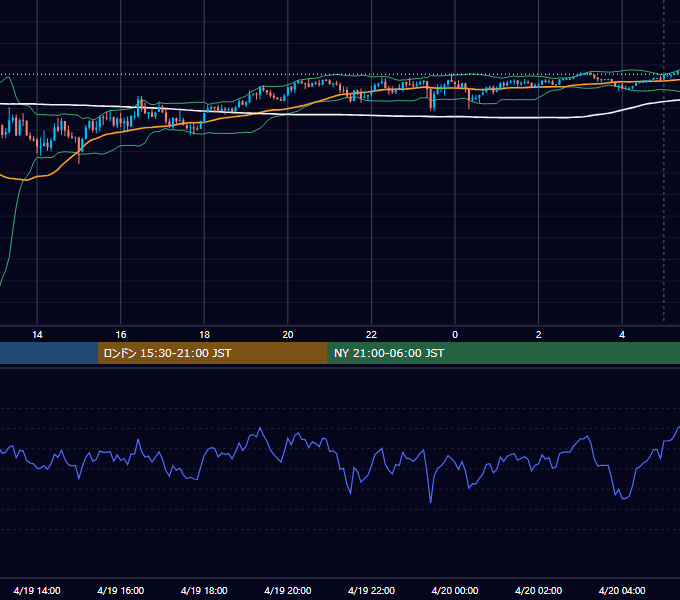
Task: Select the ロンドン 15:30-21:00 JST session bar
Action: point(212,353)
